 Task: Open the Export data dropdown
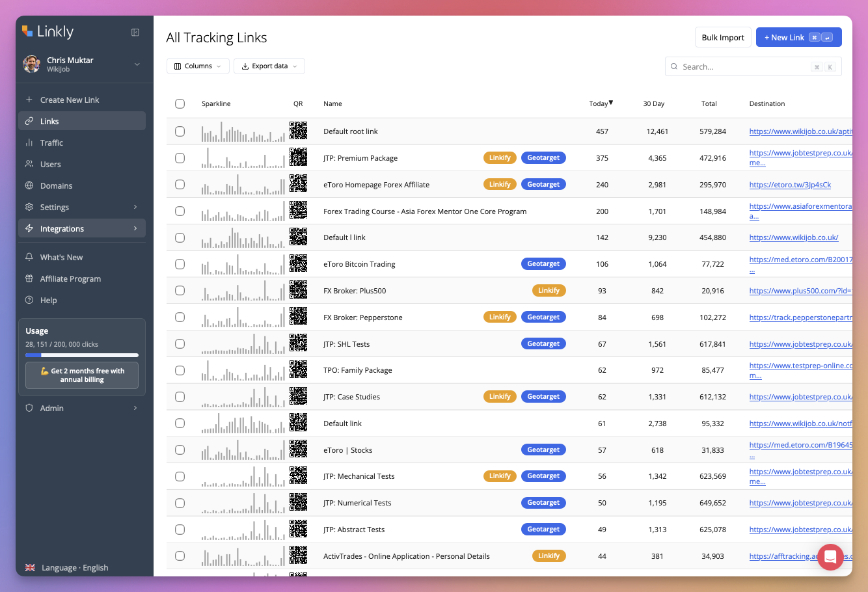[x=269, y=66]
